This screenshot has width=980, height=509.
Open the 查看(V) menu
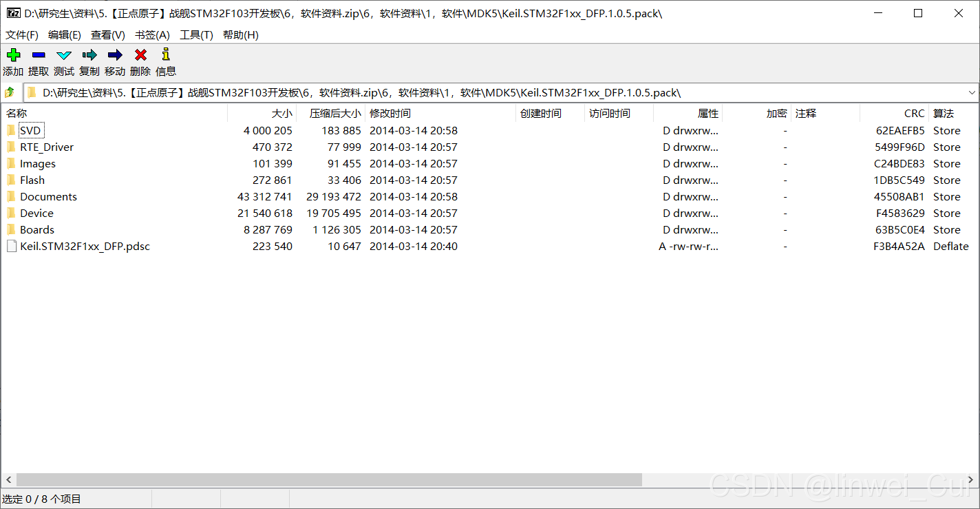pyautogui.click(x=107, y=35)
